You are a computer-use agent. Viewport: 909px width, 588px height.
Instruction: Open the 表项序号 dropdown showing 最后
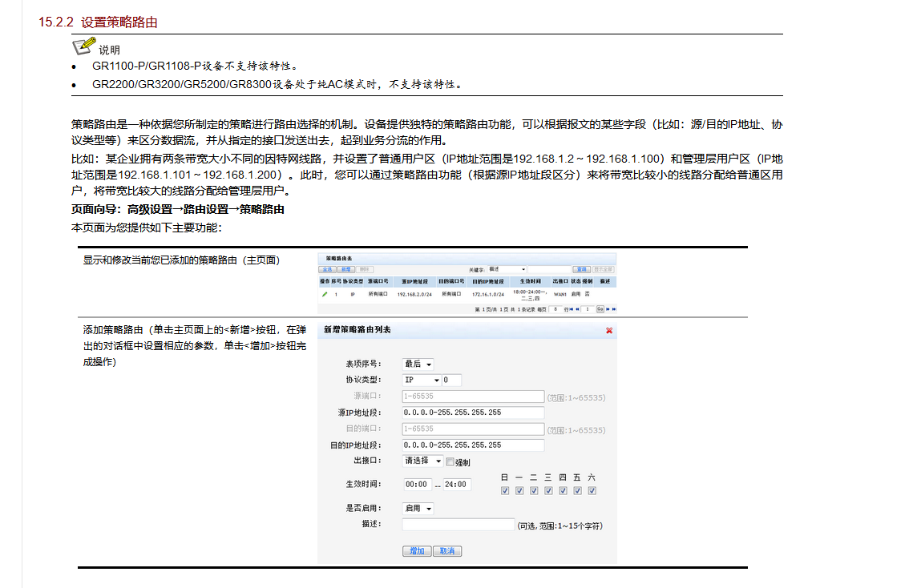click(418, 364)
